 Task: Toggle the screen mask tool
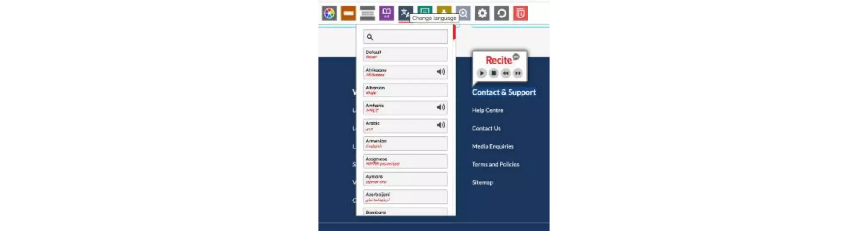[367, 14]
